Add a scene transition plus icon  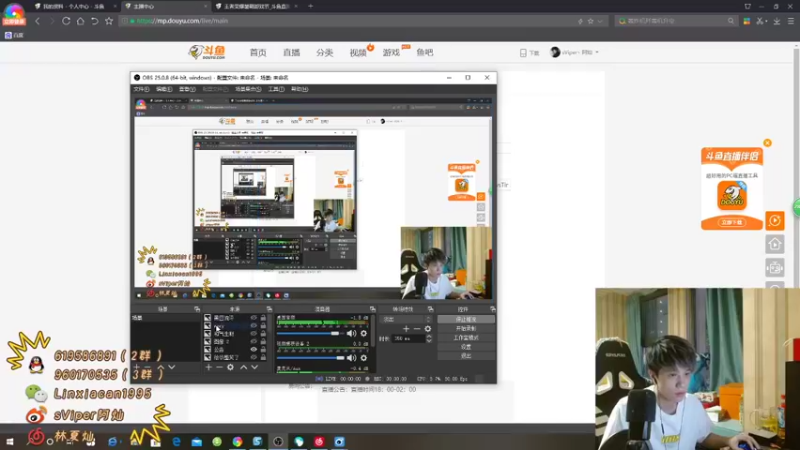tap(406, 329)
